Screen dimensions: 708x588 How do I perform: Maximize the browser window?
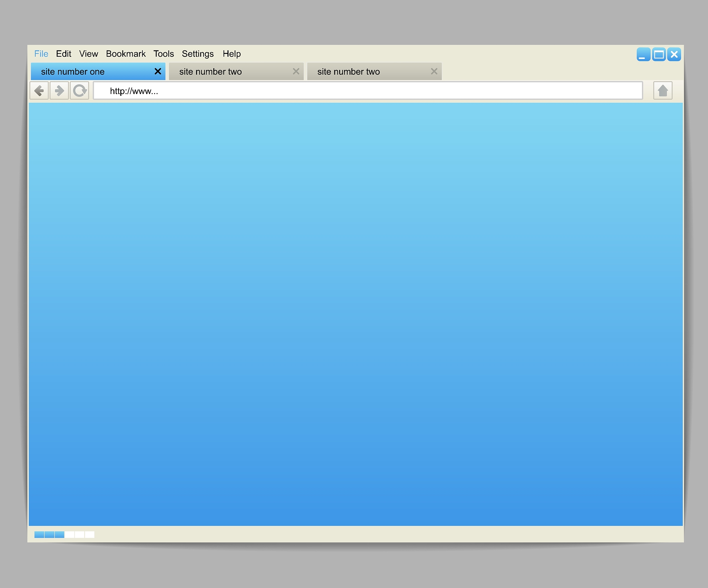(659, 54)
